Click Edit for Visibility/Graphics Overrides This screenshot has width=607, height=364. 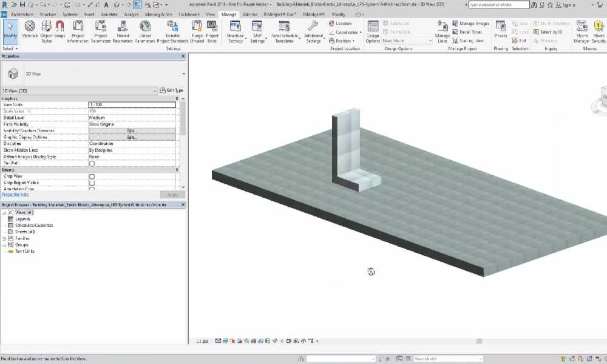tap(132, 131)
